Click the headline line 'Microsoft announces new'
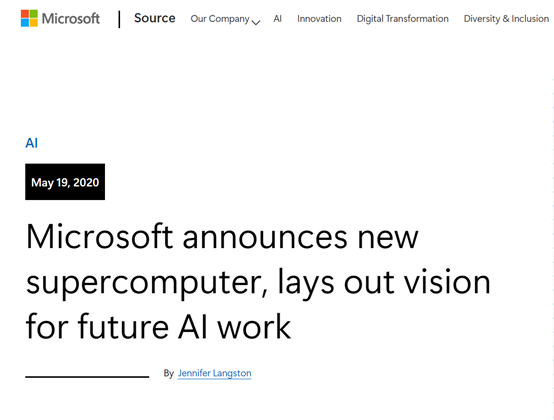Image resolution: width=554 pixels, height=420 pixels. point(222,237)
